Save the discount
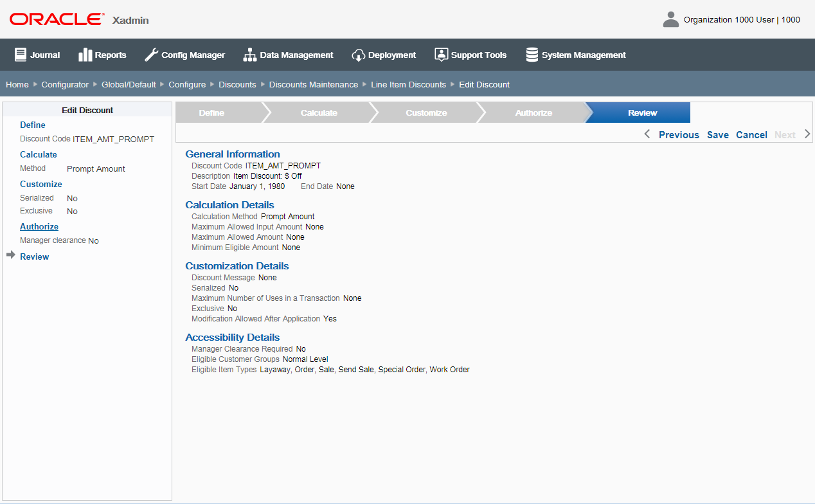Screen dimensions: 815x504 click(x=718, y=134)
